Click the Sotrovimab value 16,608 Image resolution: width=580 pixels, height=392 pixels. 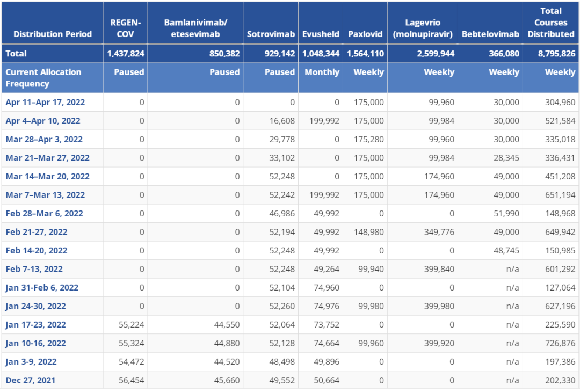coord(282,121)
